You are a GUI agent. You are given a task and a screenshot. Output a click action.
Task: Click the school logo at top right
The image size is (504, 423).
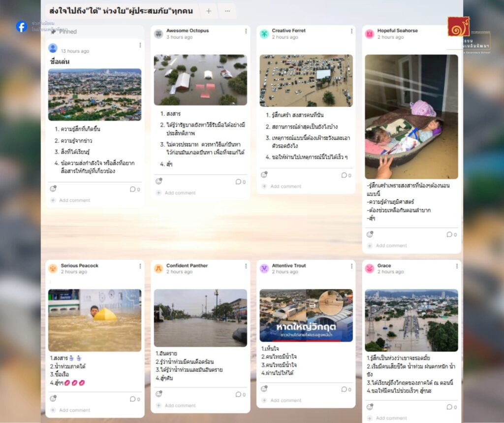[x=458, y=27]
